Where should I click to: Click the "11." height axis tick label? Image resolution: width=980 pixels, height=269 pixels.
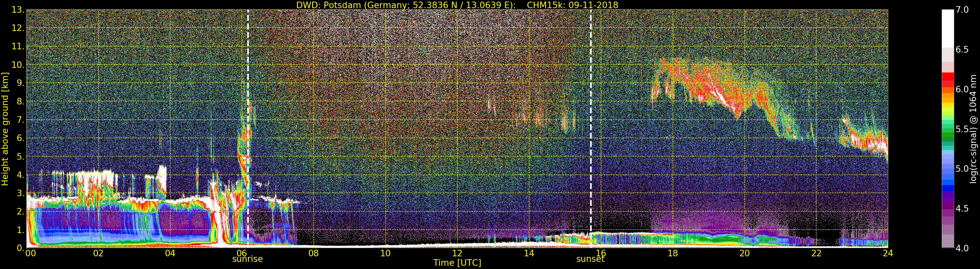(18, 46)
